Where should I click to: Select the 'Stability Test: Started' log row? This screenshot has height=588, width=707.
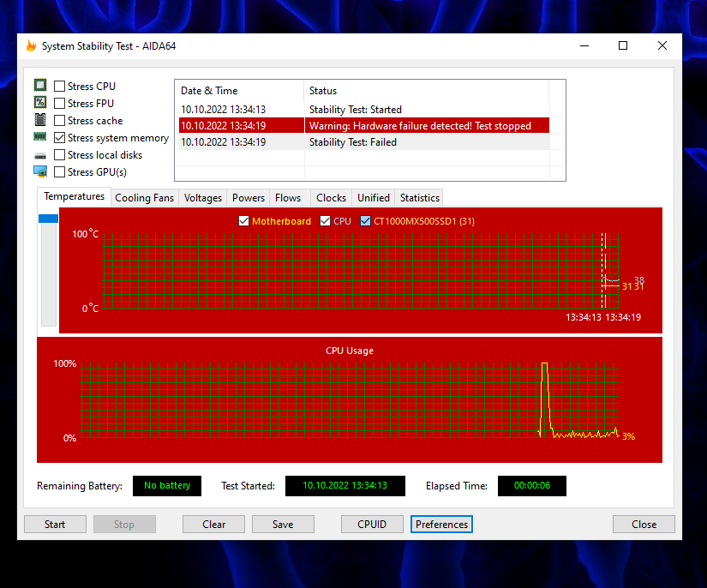tap(364, 110)
